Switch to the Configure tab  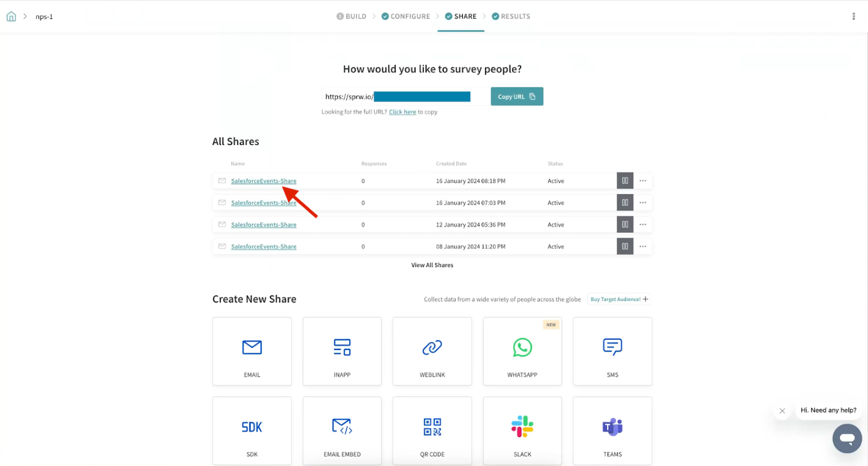point(406,16)
